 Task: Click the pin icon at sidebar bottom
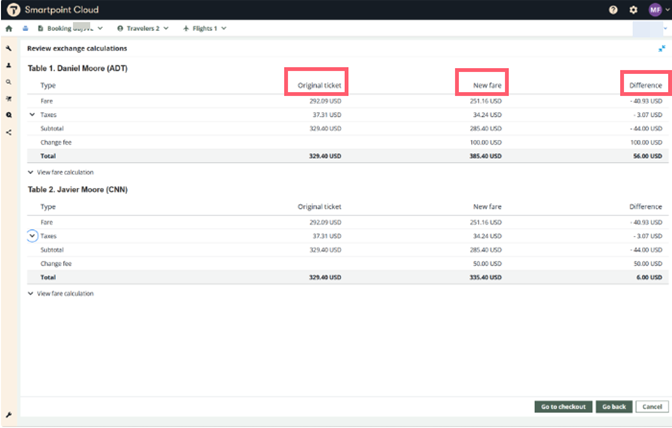point(9,415)
